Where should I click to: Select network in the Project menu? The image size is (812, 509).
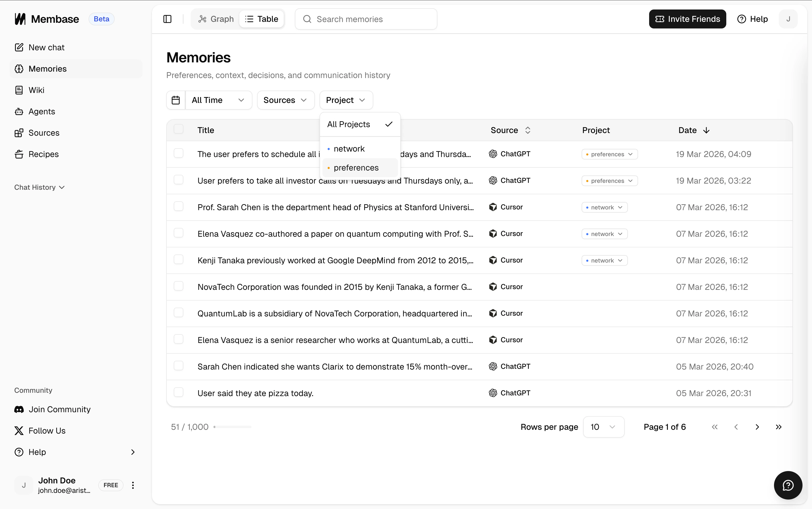[348, 148]
